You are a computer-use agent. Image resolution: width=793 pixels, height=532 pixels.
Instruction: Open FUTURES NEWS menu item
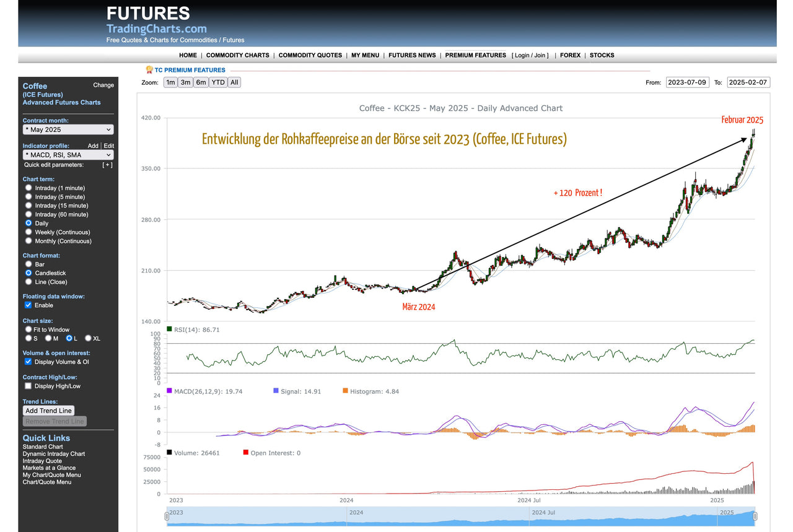click(412, 55)
